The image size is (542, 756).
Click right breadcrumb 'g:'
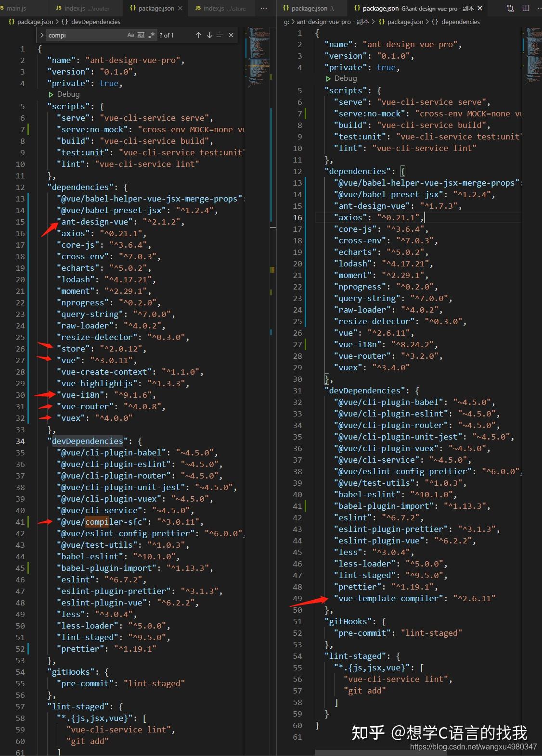[286, 22]
